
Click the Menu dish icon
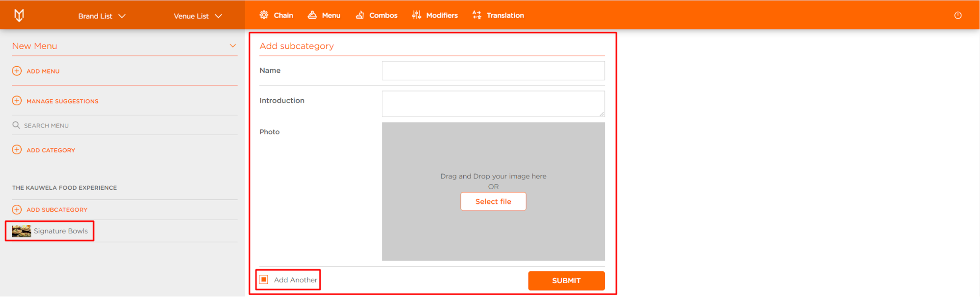[x=312, y=15]
